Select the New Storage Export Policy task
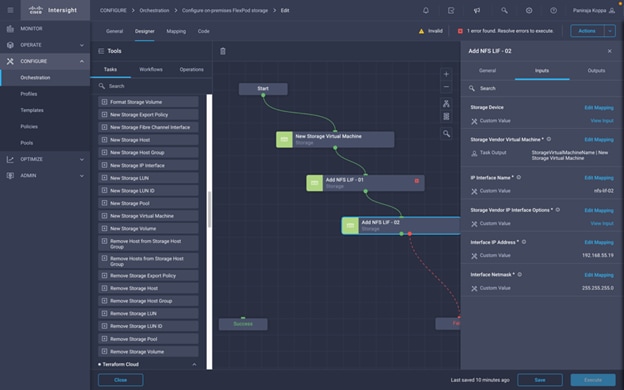 pos(148,115)
